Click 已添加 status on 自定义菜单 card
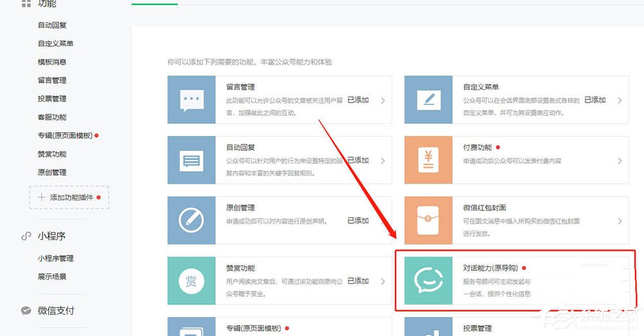The width and height of the screenshot is (644, 336). click(595, 100)
